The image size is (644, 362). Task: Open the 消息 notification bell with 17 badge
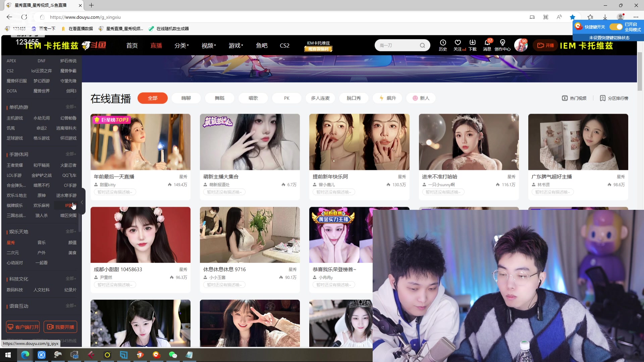[x=487, y=45]
